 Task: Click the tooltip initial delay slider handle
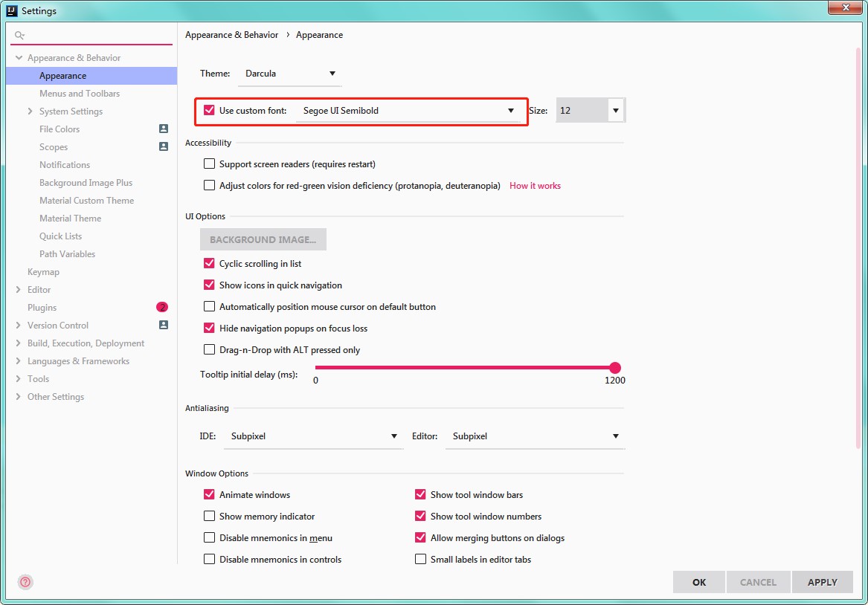[615, 368]
